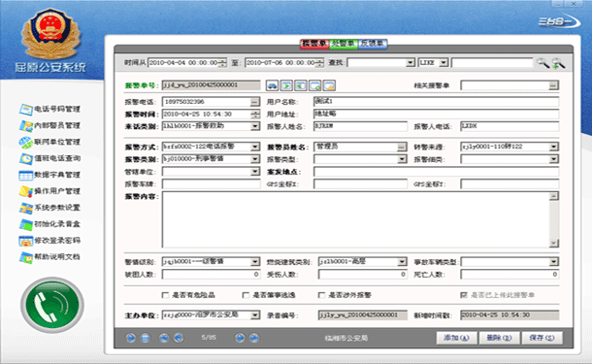
Task: Click the green telephone call button
Action: 52,305
